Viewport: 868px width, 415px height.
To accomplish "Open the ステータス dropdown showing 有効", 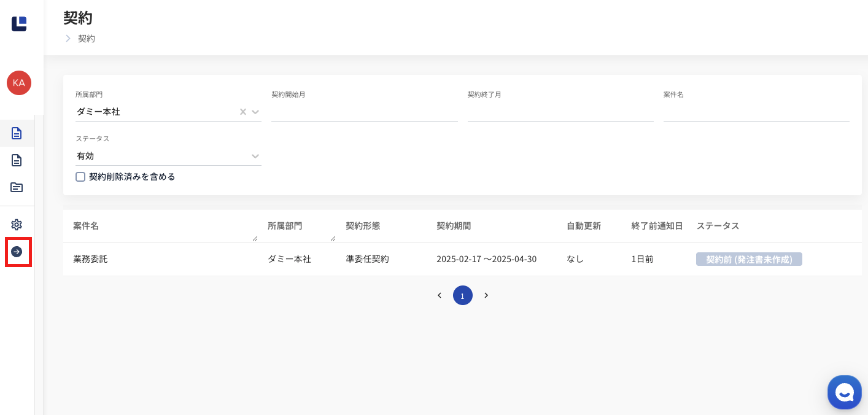I will pyautogui.click(x=168, y=156).
